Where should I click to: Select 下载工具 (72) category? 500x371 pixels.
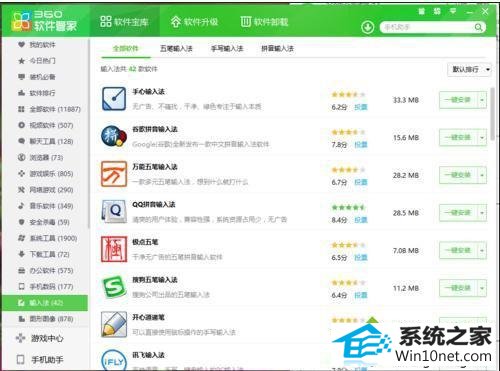click(45, 254)
